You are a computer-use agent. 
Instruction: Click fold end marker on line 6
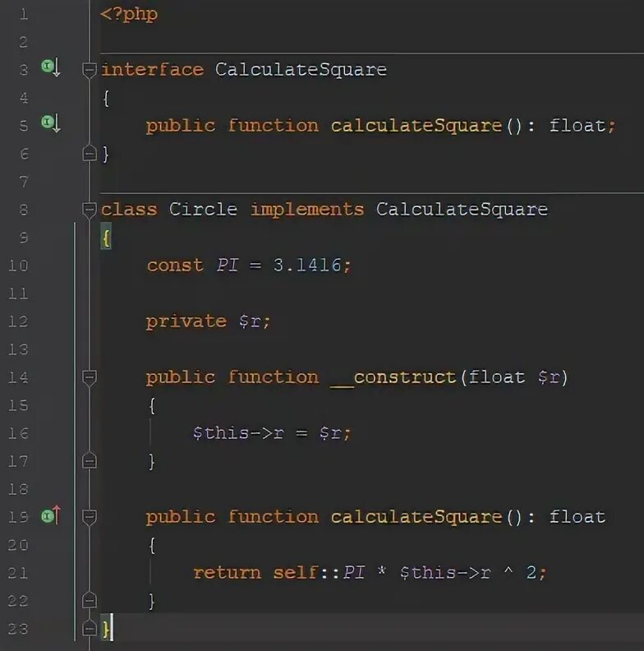[x=90, y=153]
